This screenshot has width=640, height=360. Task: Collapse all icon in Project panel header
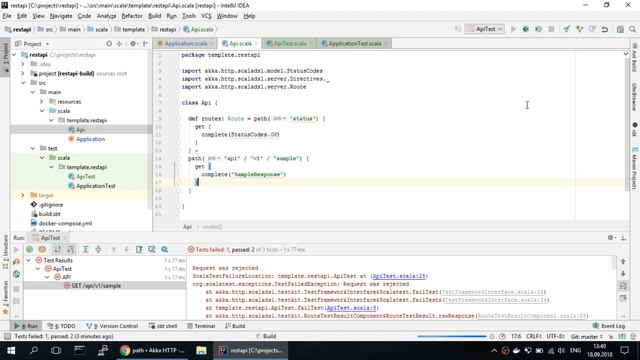[119, 43]
